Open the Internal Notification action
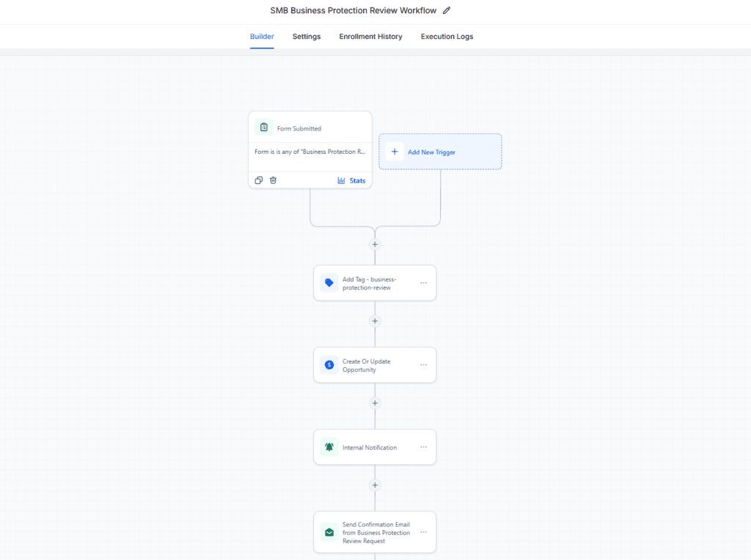This screenshot has height=560, width=751. 375,447
